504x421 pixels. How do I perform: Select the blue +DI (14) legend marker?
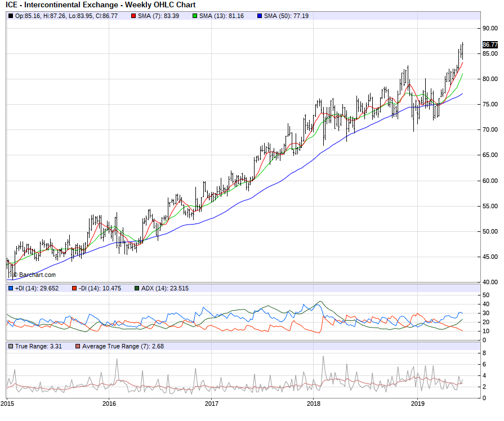(11, 288)
